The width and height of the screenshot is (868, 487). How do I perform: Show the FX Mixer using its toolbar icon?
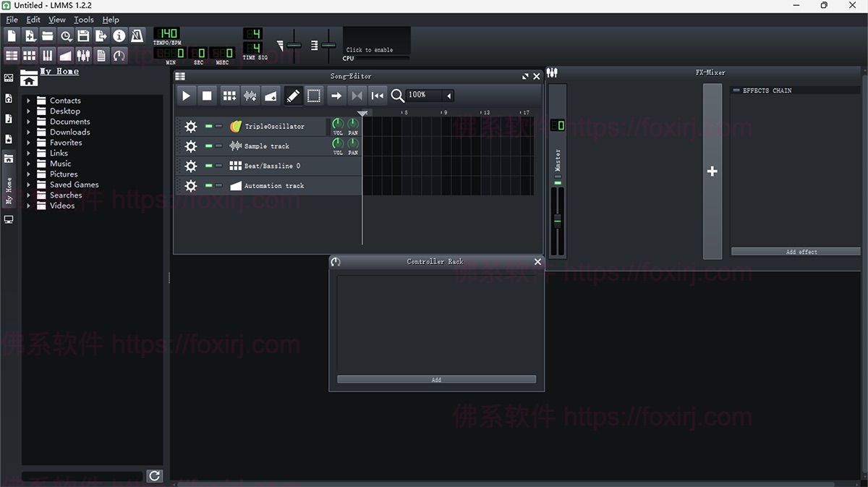[83, 55]
